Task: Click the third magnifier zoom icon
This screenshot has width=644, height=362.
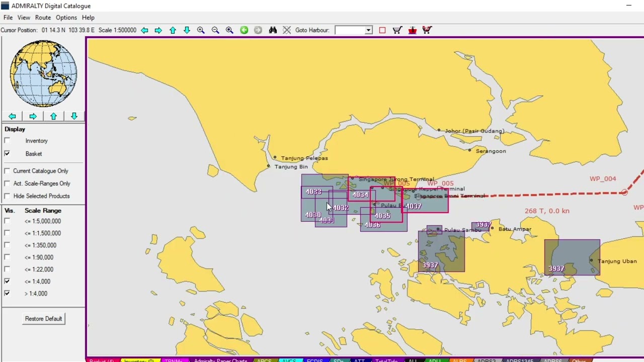Action: coord(229,30)
